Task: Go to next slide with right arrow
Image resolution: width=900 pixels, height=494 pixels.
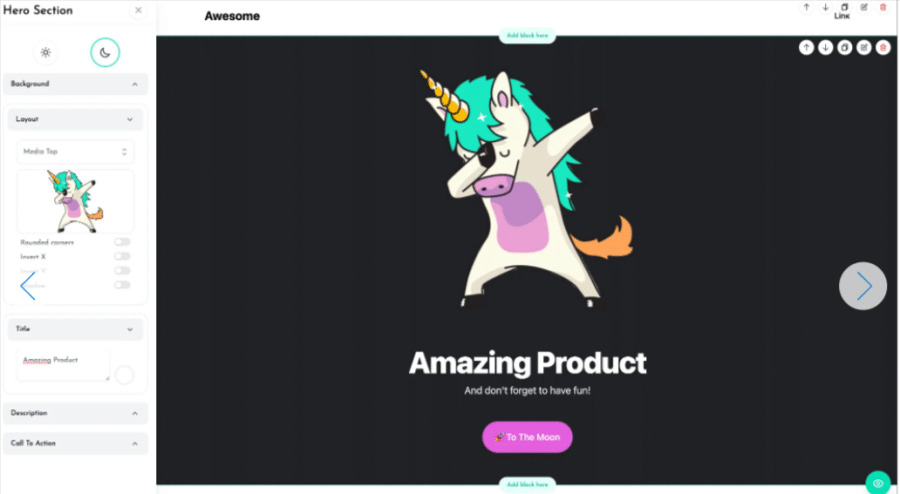Action: click(x=863, y=286)
